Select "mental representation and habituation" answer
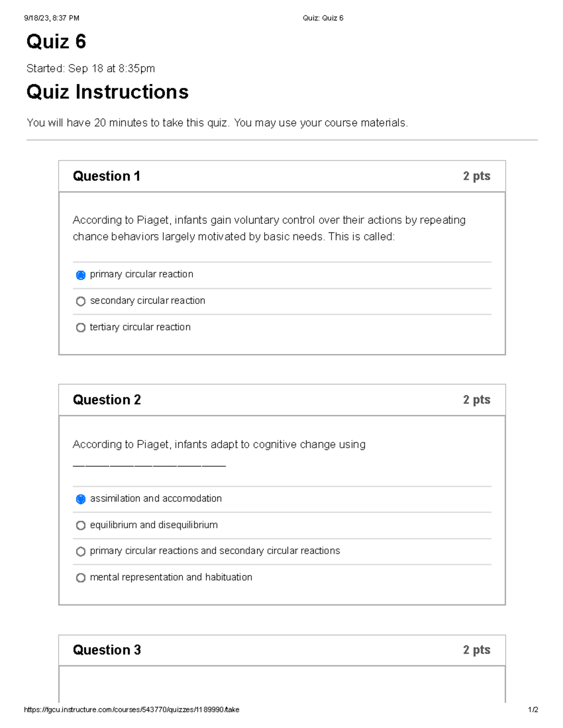 pyautogui.click(x=81, y=578)
